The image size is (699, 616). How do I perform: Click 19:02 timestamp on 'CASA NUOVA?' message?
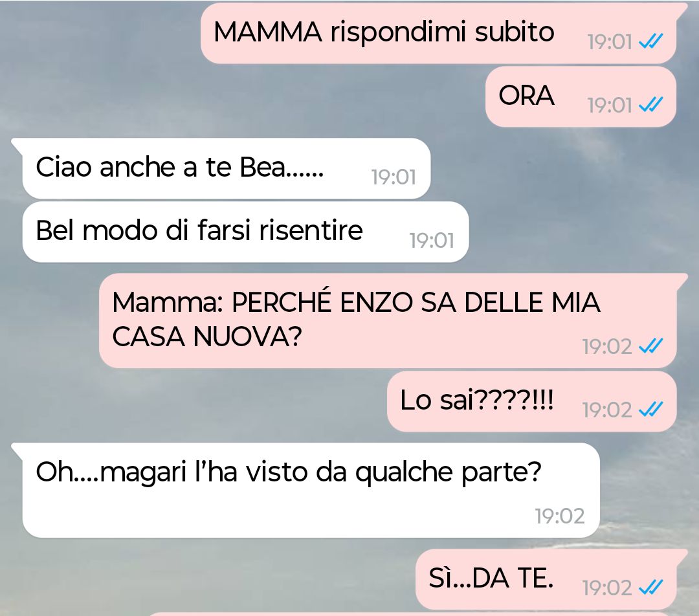[607, 346]
